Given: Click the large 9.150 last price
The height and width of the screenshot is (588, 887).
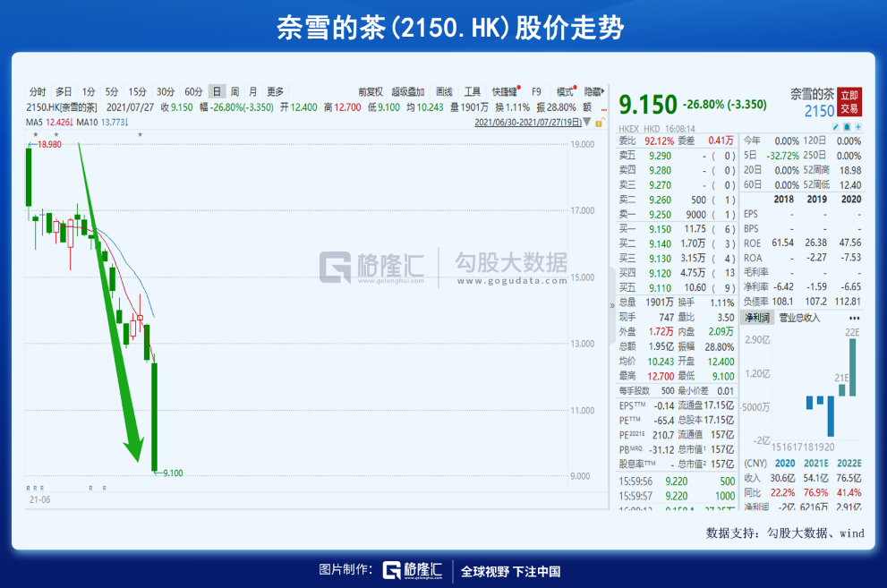Looking at the screenshot, I should 648,105.
